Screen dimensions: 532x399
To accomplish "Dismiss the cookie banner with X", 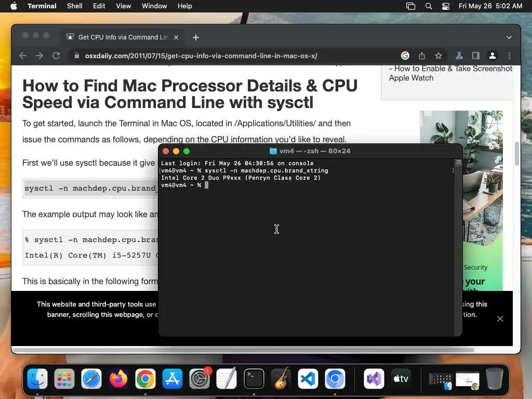I will point(500,318).
